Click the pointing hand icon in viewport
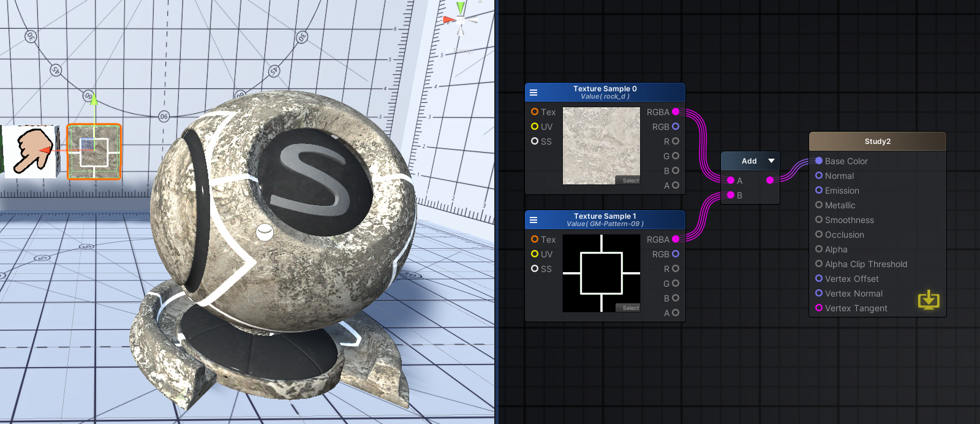Screen dimensions: 980x424 31,151
